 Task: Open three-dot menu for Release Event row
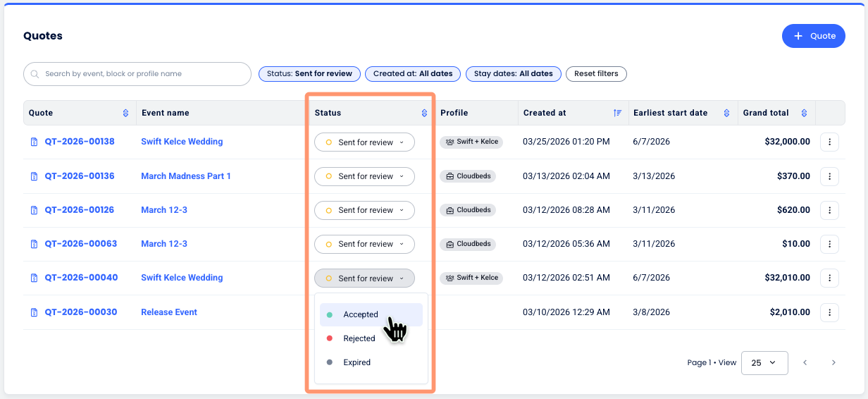tap(829, 312)
